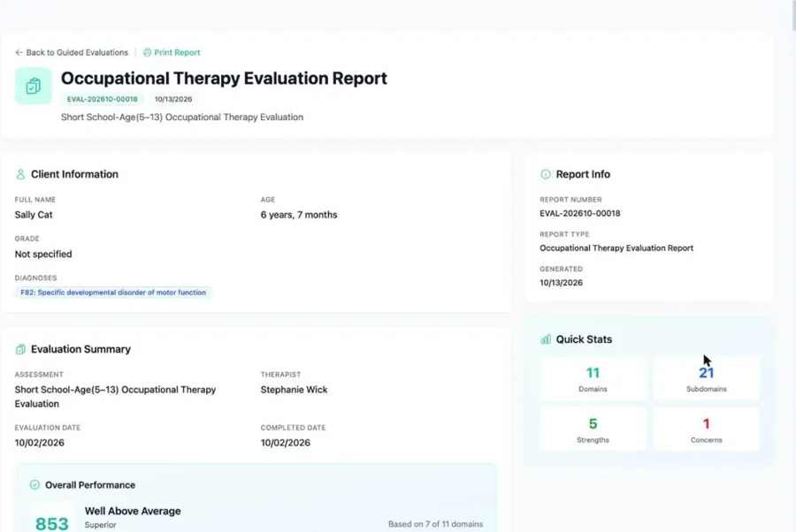Screen dimensions: 796x532
Task: Click the generated date in Report Info
Action: [x=561, y=283]
